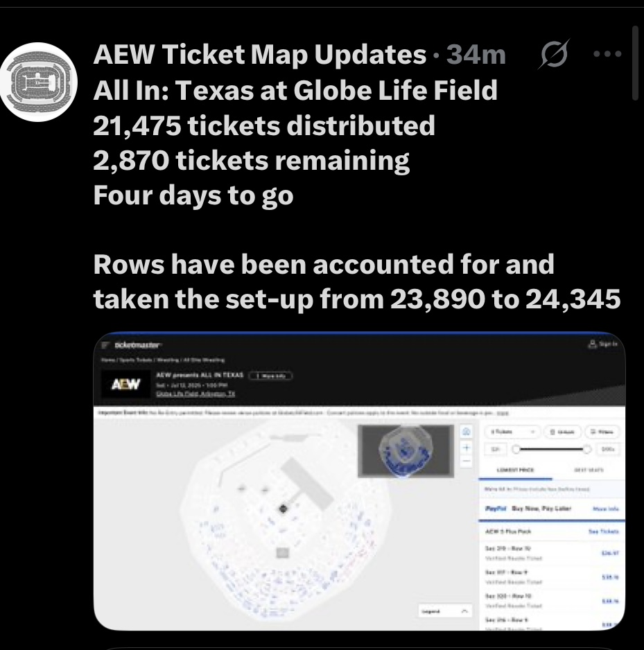644x650 pixels.
Task: Expand the Legend panel
Action: pos(444,611)
